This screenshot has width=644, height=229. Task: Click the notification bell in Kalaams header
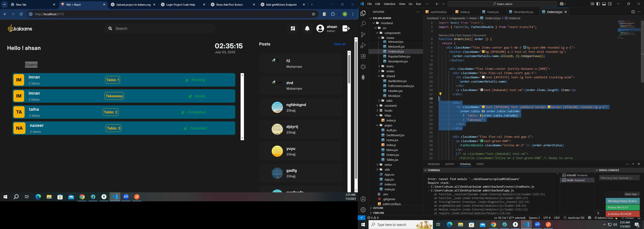(x=307, y=28)
